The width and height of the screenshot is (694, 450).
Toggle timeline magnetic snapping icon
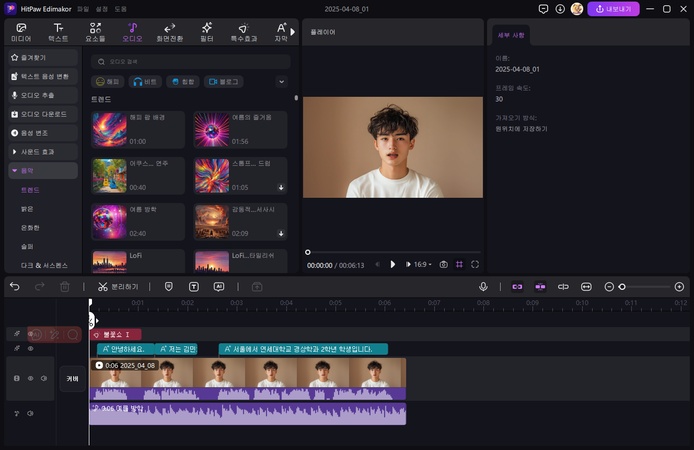point(540,287)
